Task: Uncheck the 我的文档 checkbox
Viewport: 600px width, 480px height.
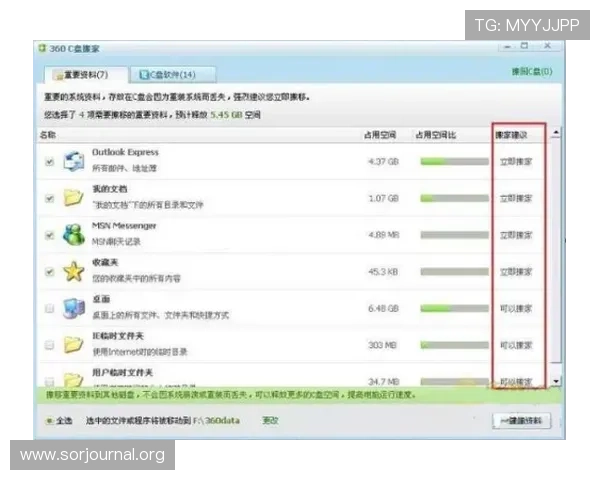Action: [49, 198]
